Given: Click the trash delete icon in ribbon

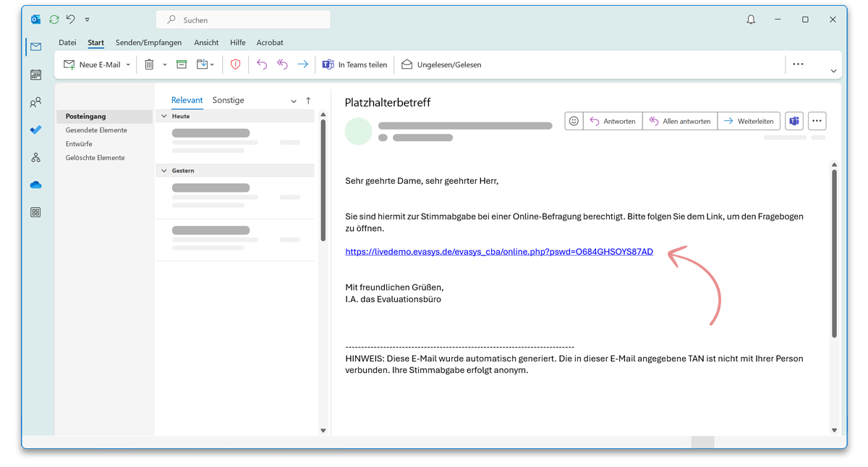Looking at the screenshot, I should 149,64.
